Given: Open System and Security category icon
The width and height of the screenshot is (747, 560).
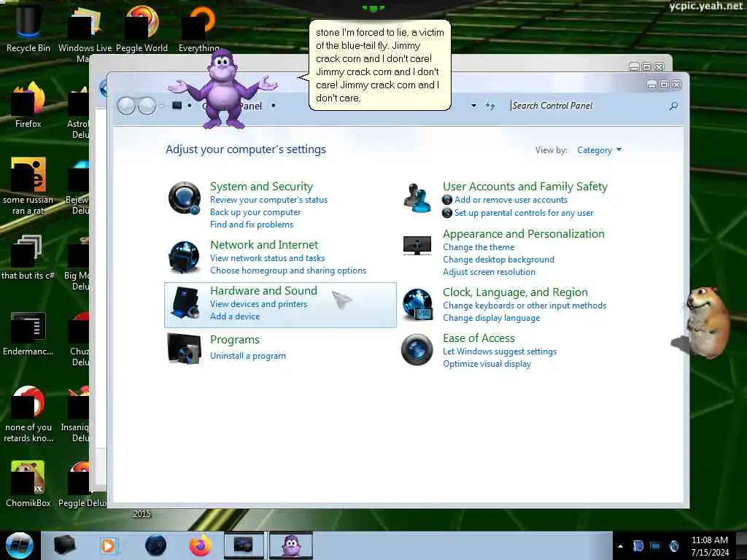Looking at the screenshot, I should point(185,198).
